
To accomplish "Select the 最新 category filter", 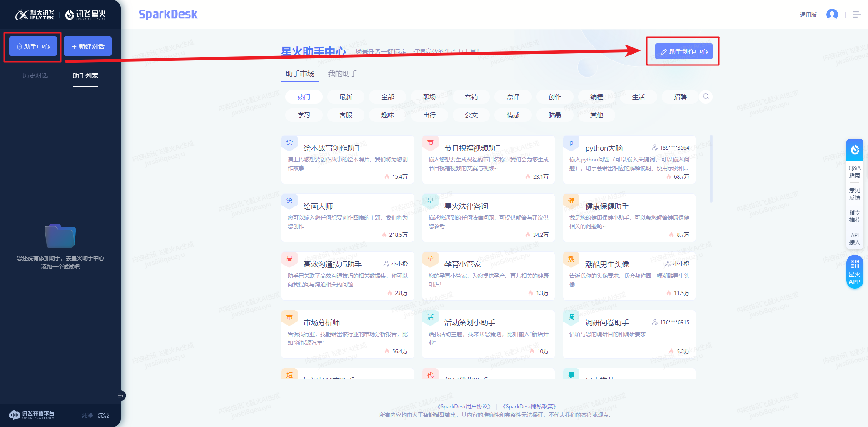I will point(346,97).
